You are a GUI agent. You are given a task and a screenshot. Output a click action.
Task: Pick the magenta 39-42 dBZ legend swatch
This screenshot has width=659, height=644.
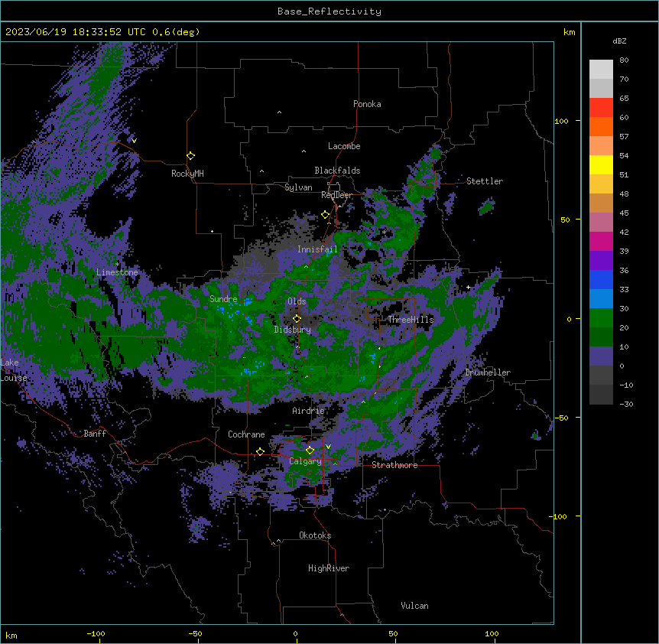601,242
